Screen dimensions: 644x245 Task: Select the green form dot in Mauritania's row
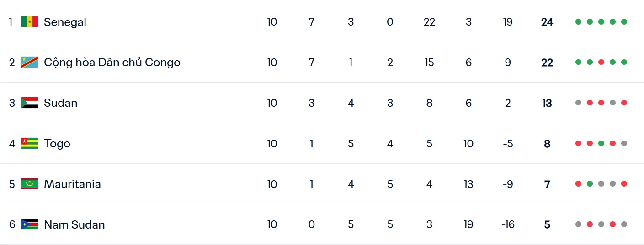point(590,184)
